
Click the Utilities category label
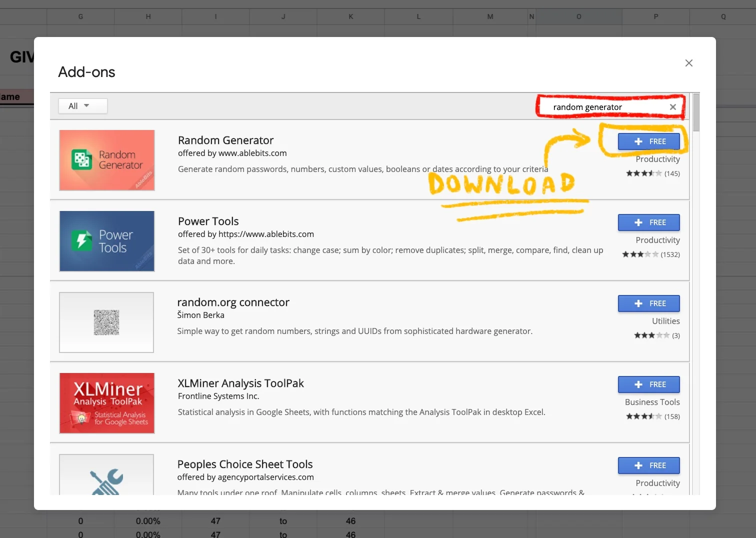pos(665,321)
